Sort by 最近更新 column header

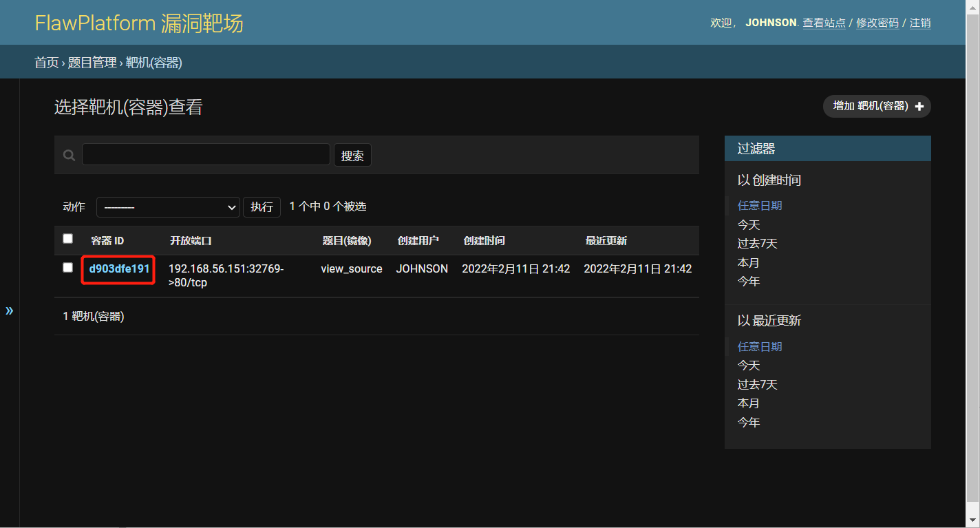point(606,240)
